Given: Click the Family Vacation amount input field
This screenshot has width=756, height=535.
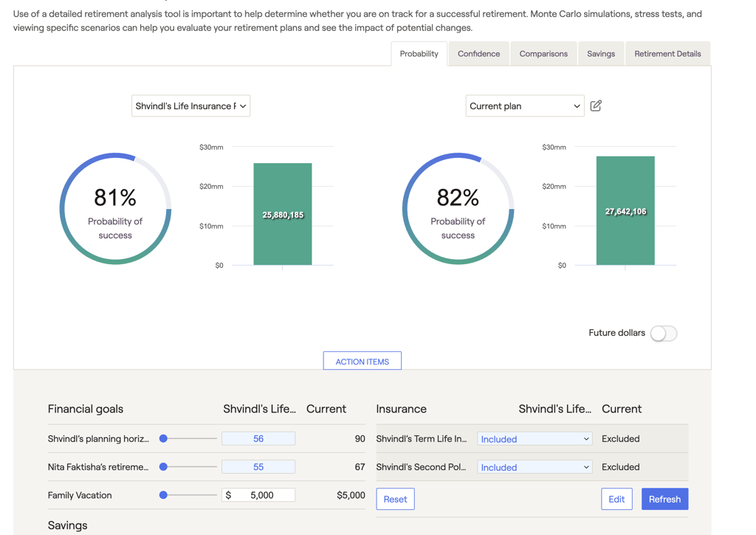Looking at the screenshot, I should (x=260, y=495).
